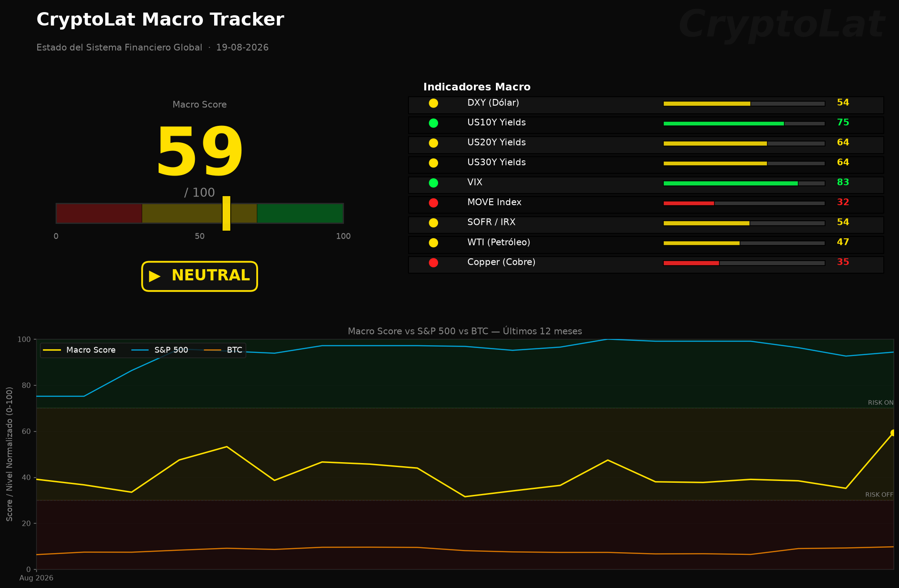The height and width of the screenshot is (588, 899).
Task: Click the S&P 500 legend entry
Action: click(x=160, y=350)
